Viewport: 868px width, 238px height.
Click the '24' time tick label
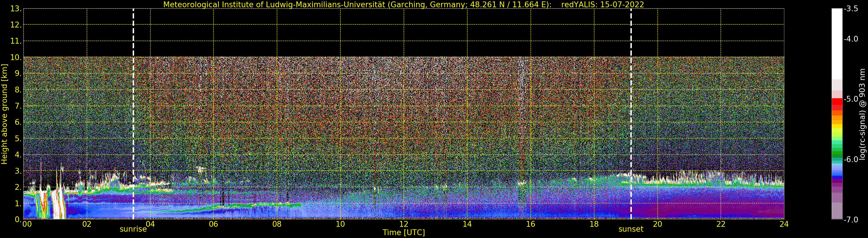(x=784, y=224)
